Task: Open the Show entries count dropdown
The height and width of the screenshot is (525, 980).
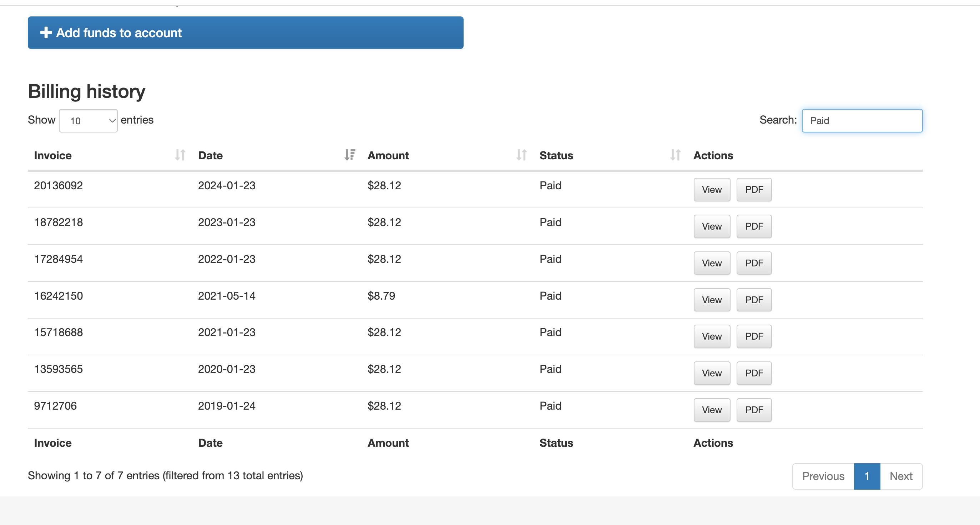Action: click(88, 121)
